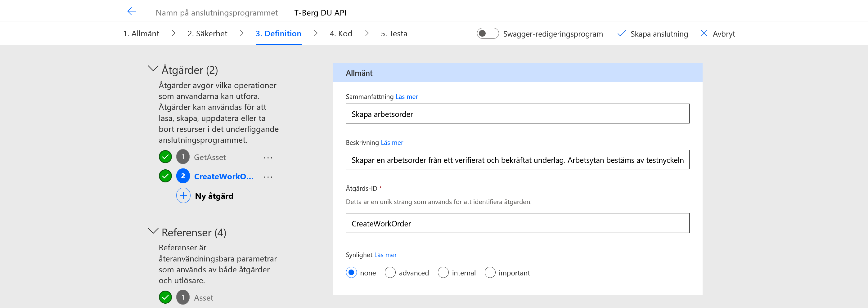Click the green check next to GetAsset
The height and width of the screenshot is (308, 868).
pyautogui.click(x=165, y=157)
